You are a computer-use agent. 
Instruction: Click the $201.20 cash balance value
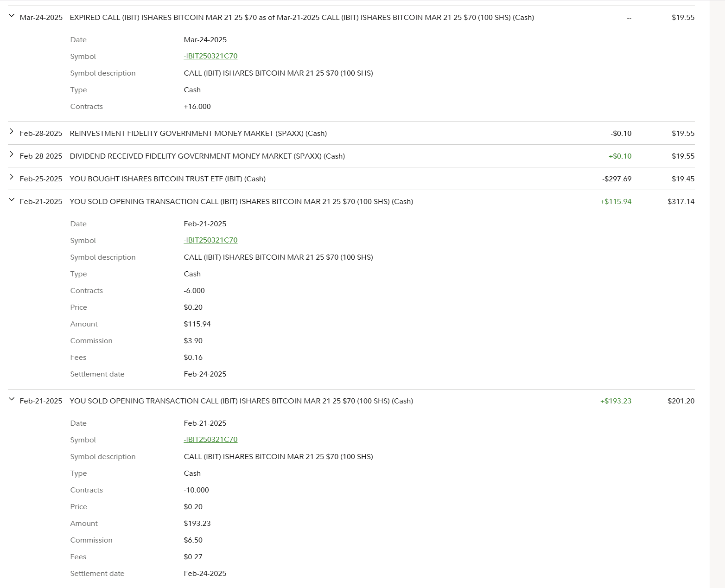[680, 401]
